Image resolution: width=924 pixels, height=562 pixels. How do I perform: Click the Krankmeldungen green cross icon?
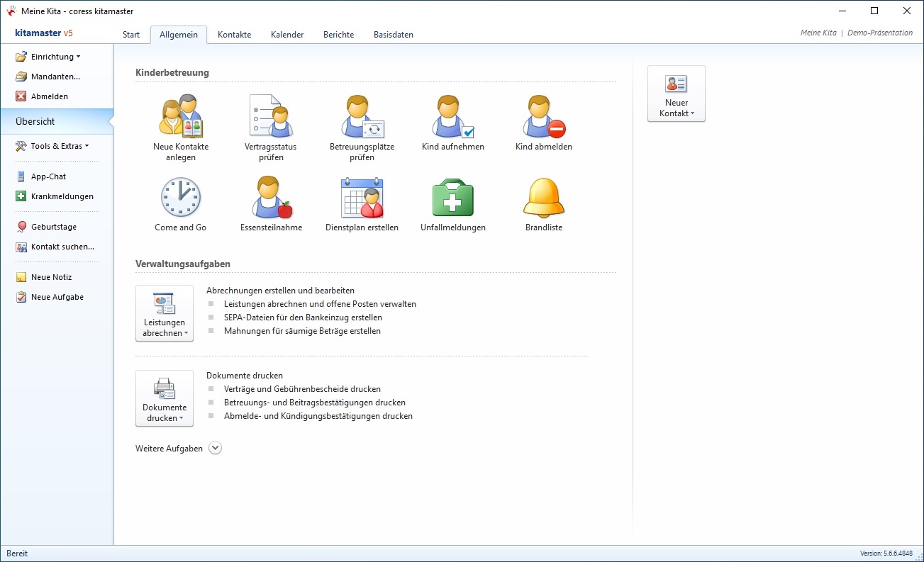pyautogui.click(x=21, y=196)
